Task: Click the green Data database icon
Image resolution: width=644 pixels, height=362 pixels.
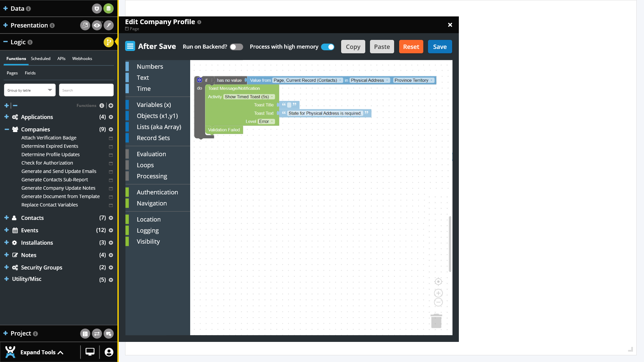Action: pyautogui.click(x=108, y=8)
